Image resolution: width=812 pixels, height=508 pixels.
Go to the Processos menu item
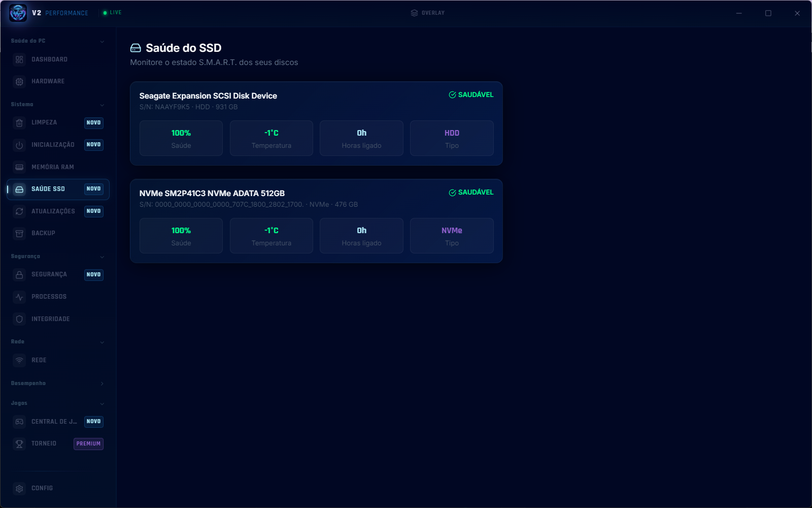click(58, 297)
